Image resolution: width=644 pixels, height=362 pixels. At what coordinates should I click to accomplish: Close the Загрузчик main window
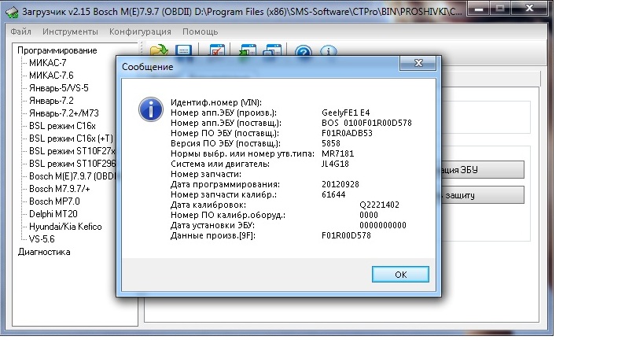(529, 8)
